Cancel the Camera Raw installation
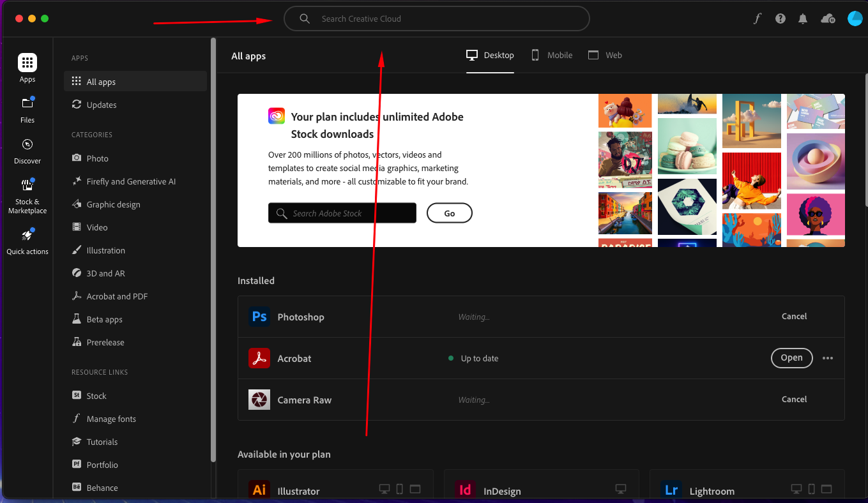868x503 pixels. 794,400
